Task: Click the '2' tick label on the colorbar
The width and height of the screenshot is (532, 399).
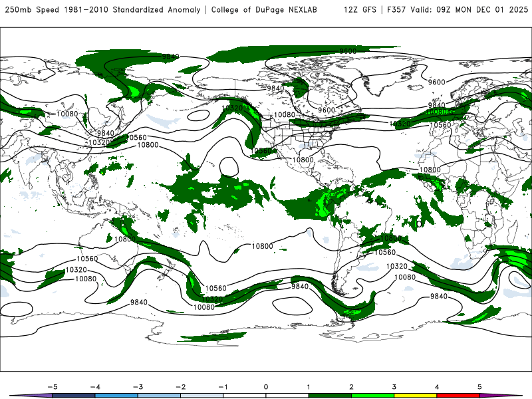Action: (352, 387)
